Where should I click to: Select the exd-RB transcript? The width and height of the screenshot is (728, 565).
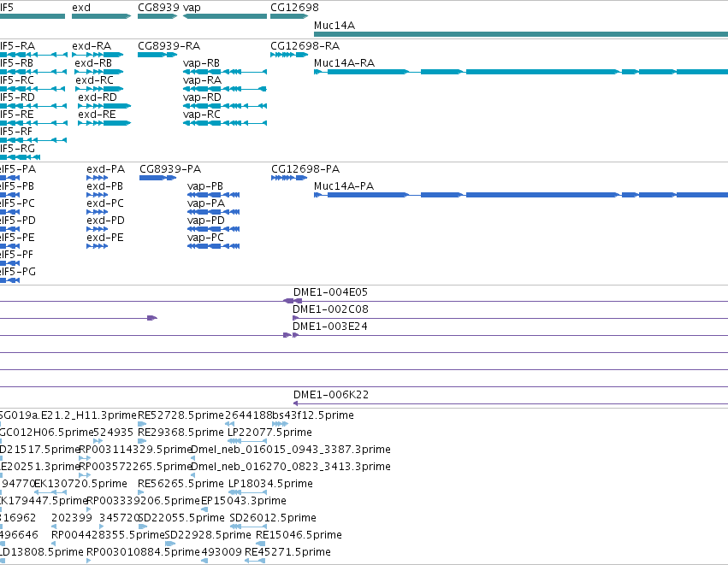(x=99, y=72)
